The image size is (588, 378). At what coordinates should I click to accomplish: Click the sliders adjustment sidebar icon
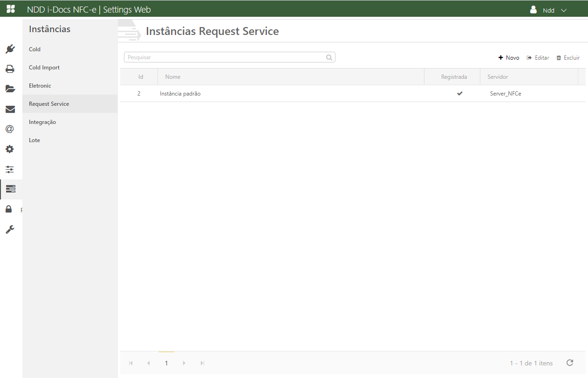(10, 169)
